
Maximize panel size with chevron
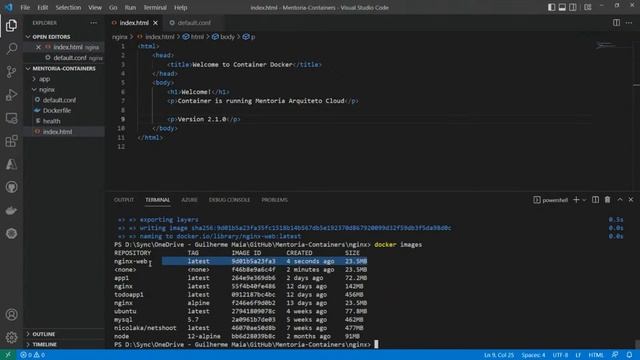click(x=620, y=200)
